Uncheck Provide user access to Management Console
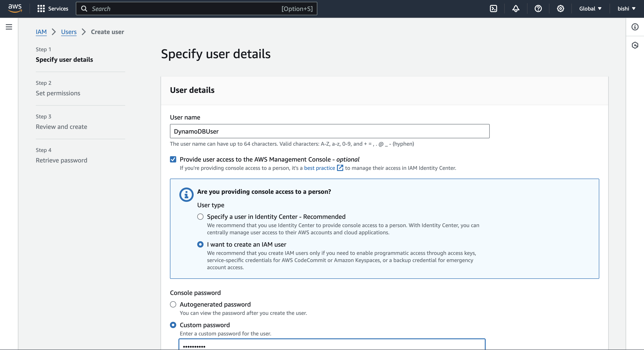This screenshot has width=644, height=350. tap(173, 159)
